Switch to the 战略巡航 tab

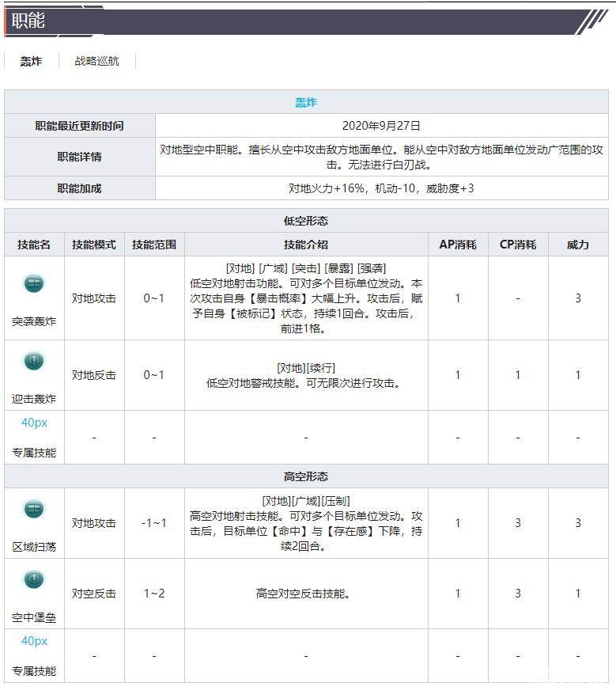pyautogui.click(x=96, y=61)
